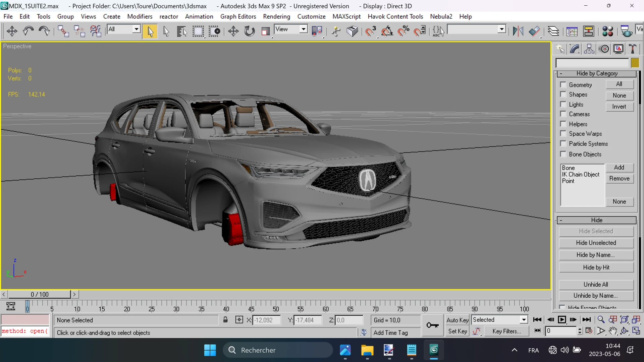Click the Align tool icon
The height and width of the screenshot is (362, 644).
534,31
